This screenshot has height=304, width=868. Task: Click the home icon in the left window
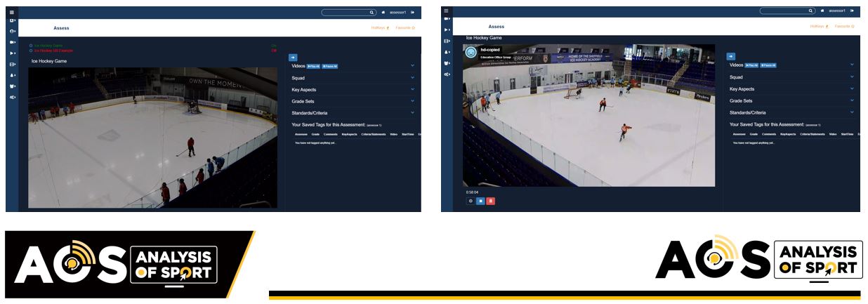tap(383, 12)
